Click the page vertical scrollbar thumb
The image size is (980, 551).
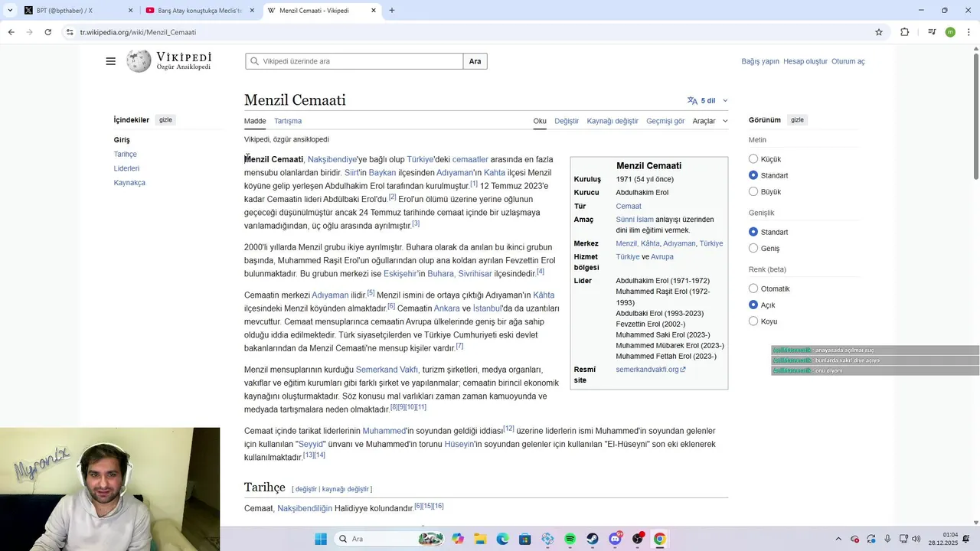click(x=975, y=117)
